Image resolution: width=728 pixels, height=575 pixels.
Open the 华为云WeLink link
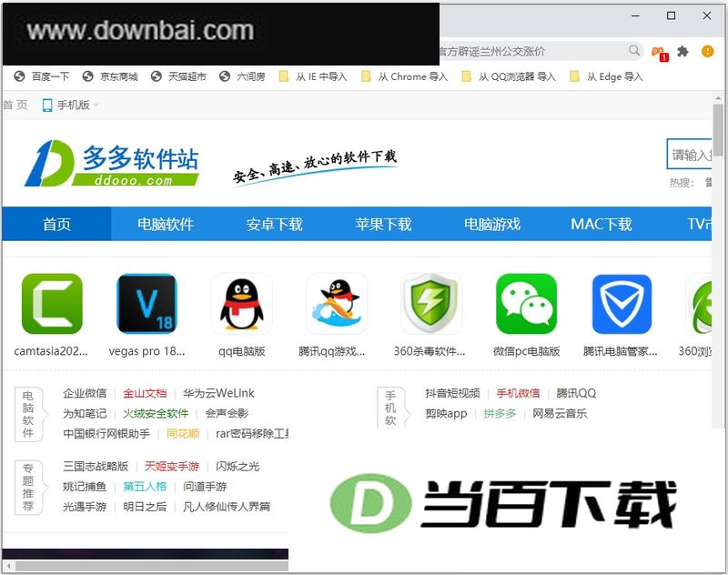[218, 394]
